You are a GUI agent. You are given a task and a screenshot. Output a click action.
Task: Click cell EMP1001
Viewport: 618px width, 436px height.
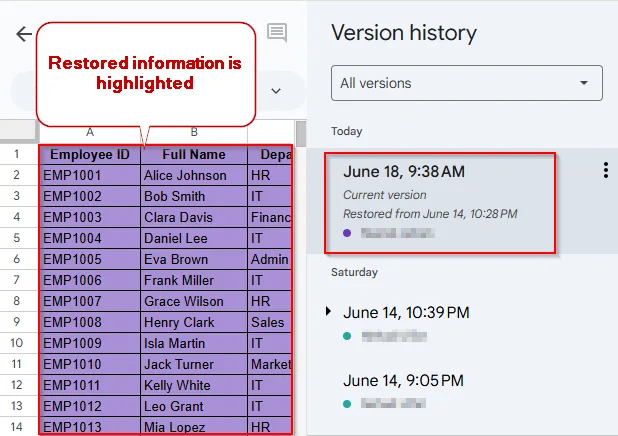[x=90, y=175]
